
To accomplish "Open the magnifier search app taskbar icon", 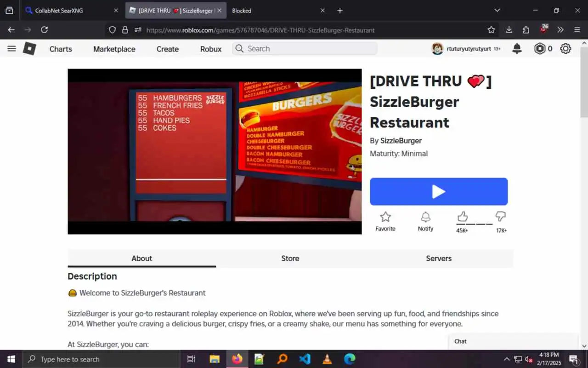I will (x=282, y=359).
